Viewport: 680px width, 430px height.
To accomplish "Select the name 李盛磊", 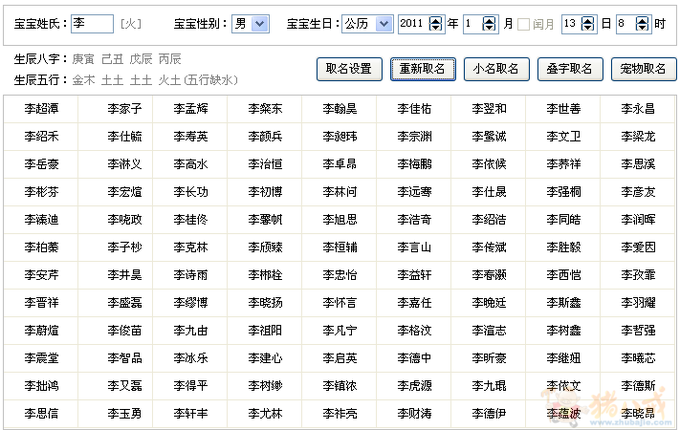I will [x=124, y=303].
